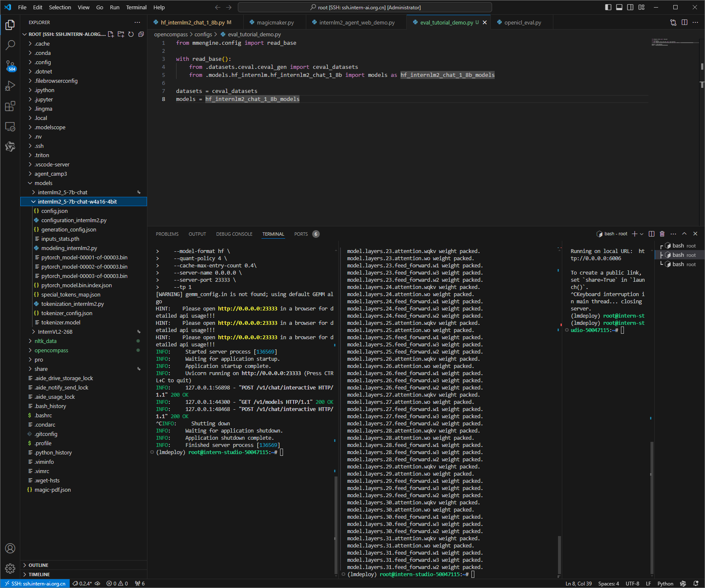Screen dimensions: 705x588
Task: Expand the .cache folder
Action: click(x=84, y=44)
